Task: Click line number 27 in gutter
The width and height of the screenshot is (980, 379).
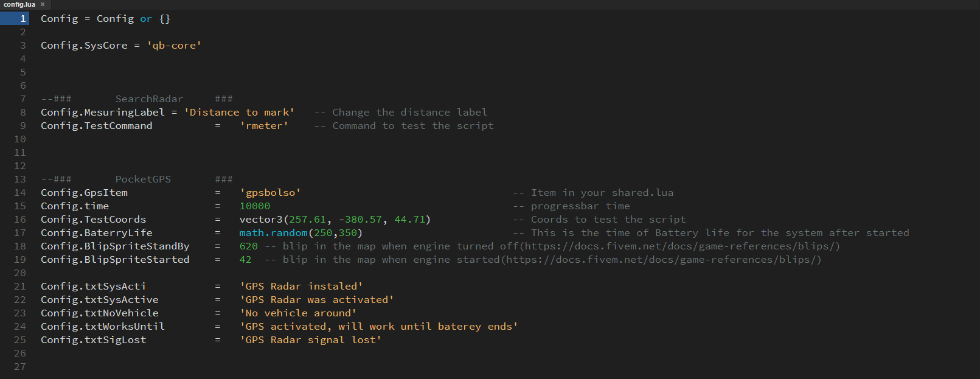Action: [x=20, y=366]
